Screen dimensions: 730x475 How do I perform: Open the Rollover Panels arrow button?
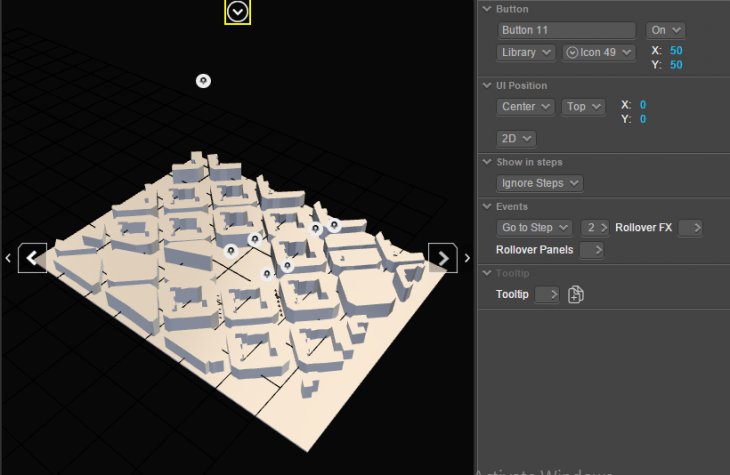pyautogui.click(x=592, y=250)
